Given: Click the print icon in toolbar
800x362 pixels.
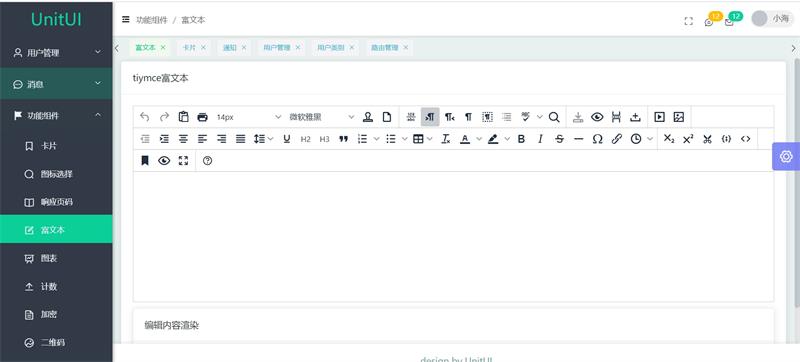Looking at the screenshot, I should (x=203, y=117).
